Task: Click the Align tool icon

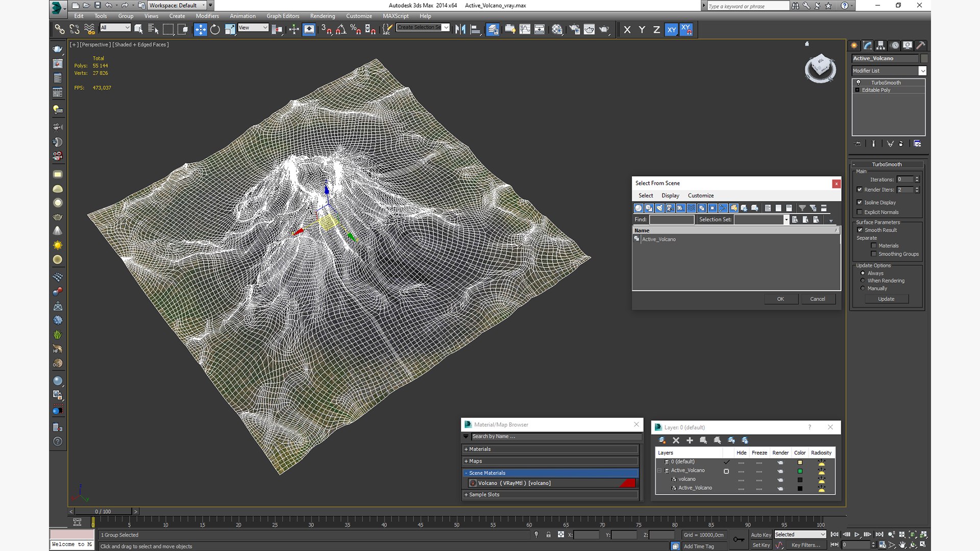Action: pyautogui.click(x=475, y=30)
